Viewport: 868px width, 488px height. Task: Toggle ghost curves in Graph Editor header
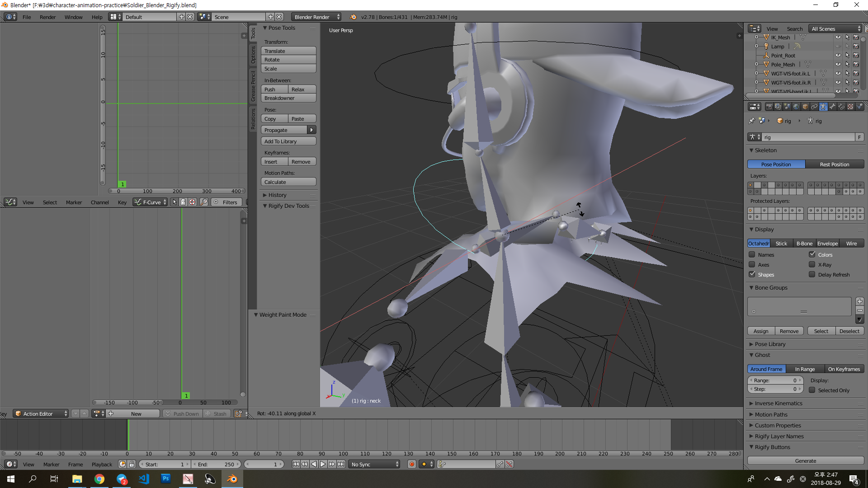pyautogui.click(x=183, y=202)
